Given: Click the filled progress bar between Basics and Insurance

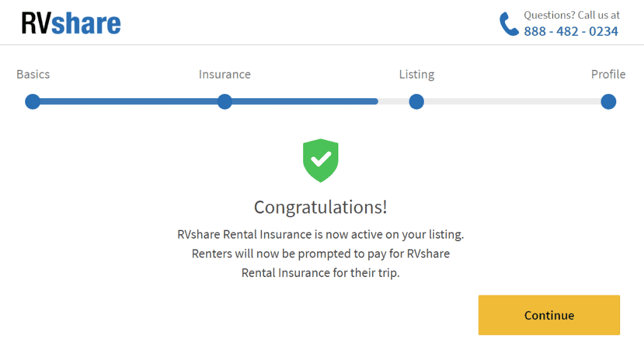Looking at the screenshot, I should click(x=128, y=101).
